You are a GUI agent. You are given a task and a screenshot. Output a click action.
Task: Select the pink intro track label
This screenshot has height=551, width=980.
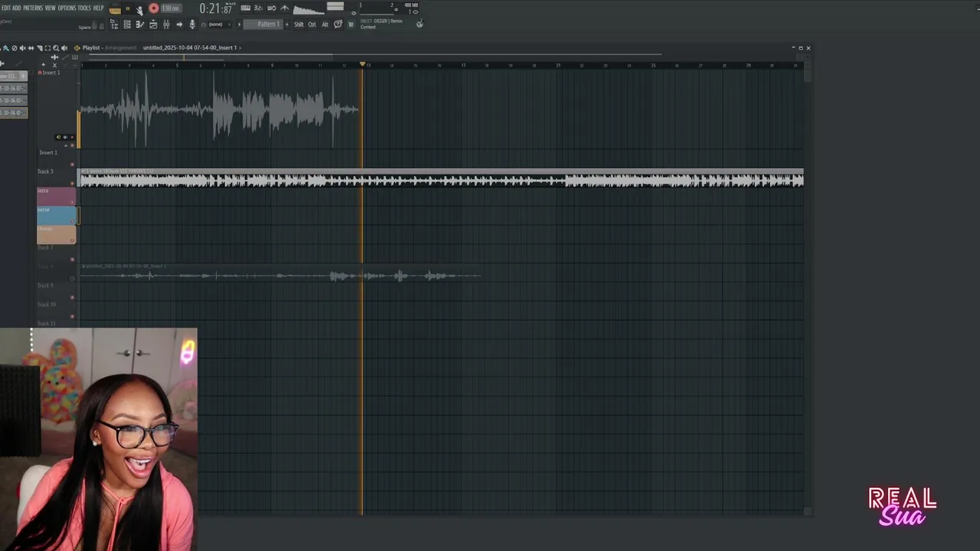click(x=56, y=197)
